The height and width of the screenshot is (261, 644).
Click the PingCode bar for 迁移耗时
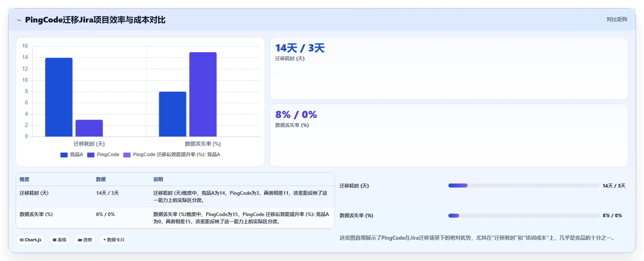coord(89,128)
